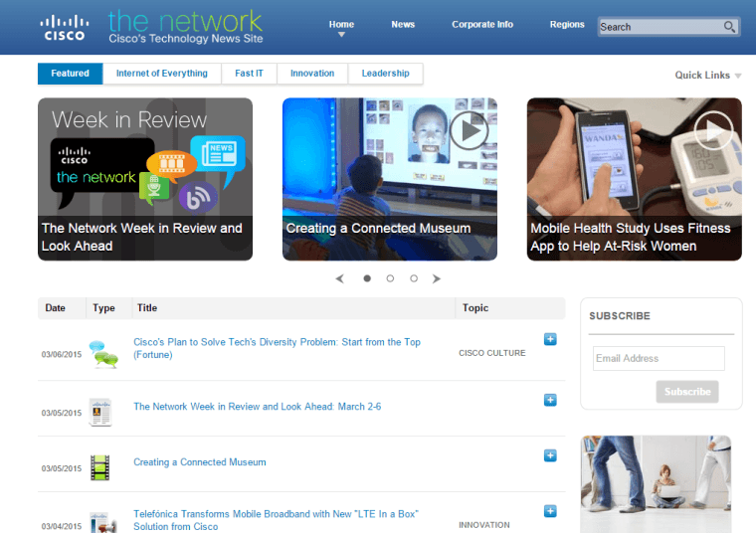
Task: Click document type icon for Week in Review
Action: click(x=100, y=412)
